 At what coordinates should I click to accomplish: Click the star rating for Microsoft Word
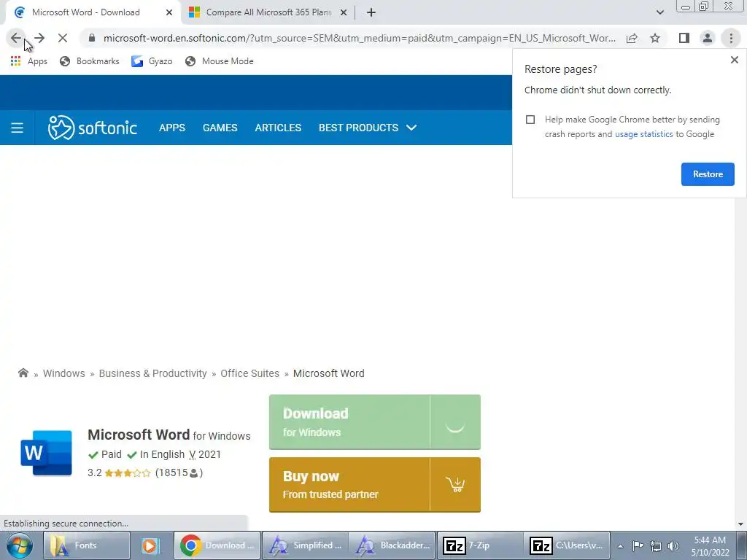pyautogui.click(x=128, y=472)
